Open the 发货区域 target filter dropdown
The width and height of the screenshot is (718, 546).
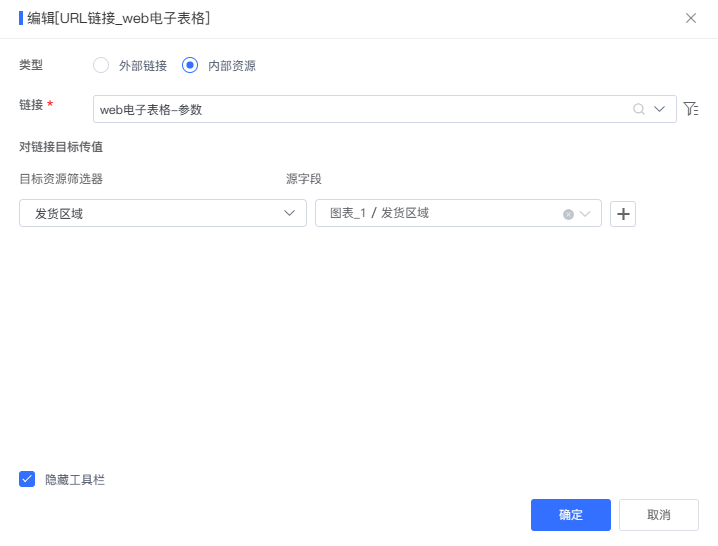click(163, 213)
